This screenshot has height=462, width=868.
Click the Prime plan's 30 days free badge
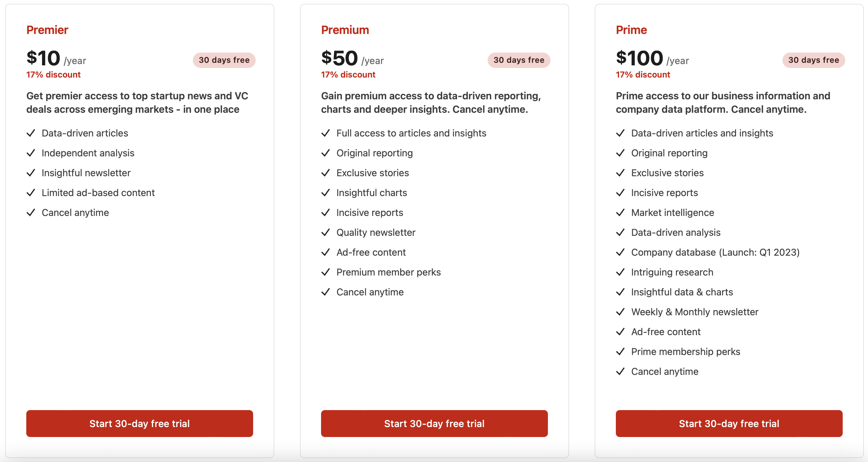pyautogui.click(x=814, y=60)
